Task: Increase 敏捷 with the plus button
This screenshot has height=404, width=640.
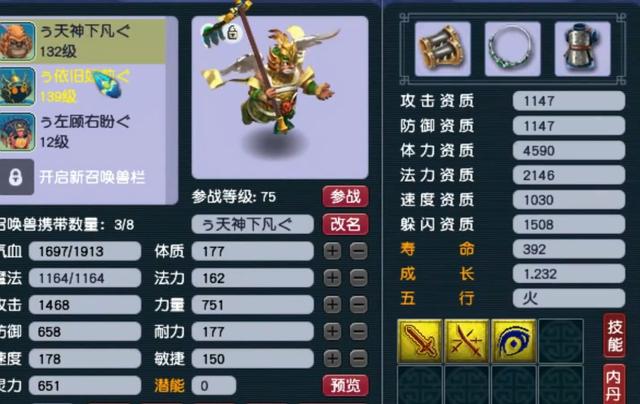Action: point(332,359)
